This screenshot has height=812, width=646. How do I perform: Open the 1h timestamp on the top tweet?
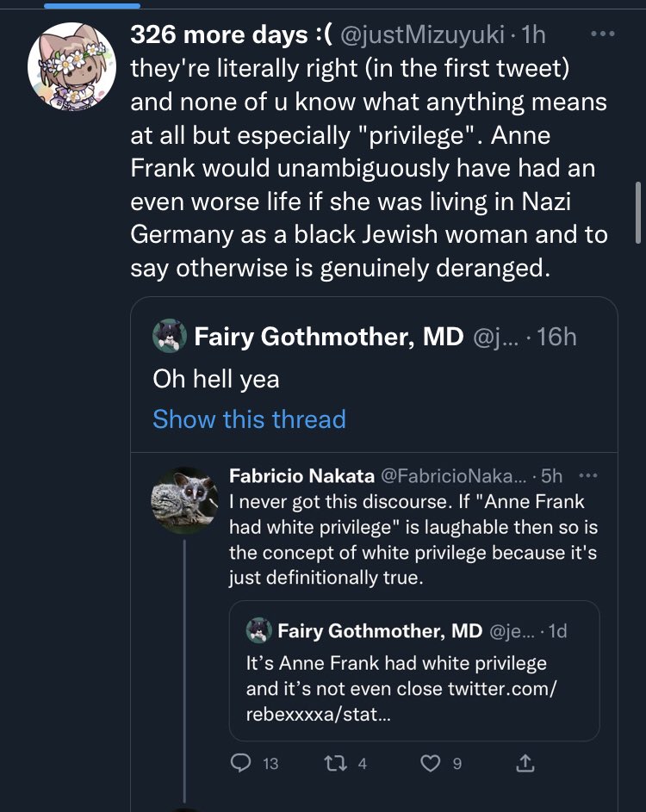click(532, 36)
